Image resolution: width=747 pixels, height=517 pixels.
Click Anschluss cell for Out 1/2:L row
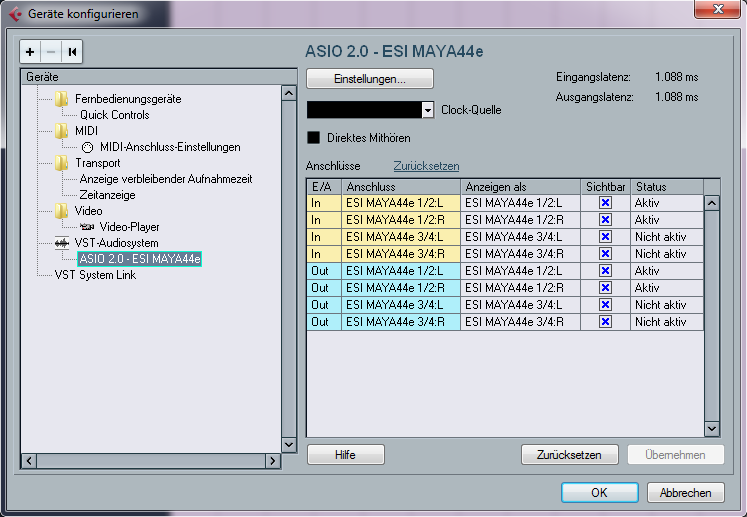(x=401, y=271)
